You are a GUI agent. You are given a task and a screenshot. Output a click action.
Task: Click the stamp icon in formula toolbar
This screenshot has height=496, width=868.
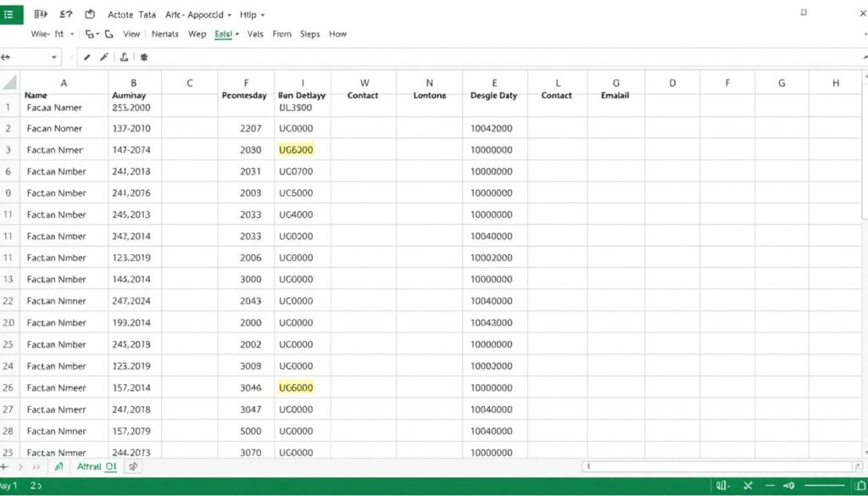[x=124, y=57]
